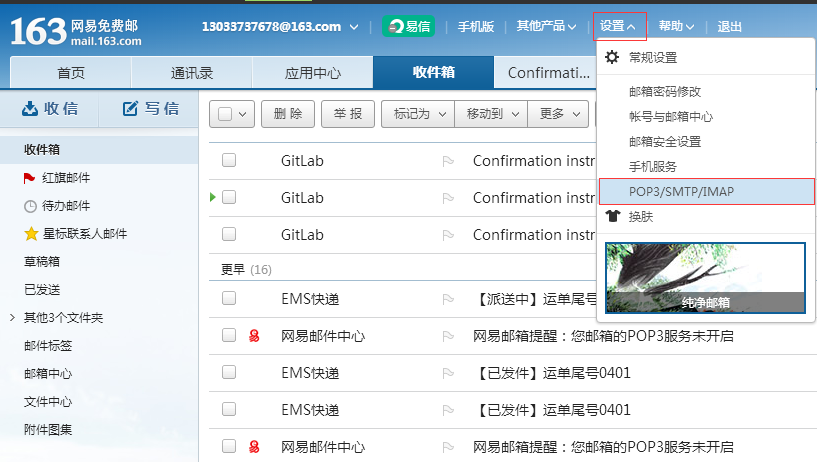Click the red flag icon for 红旗邮件

point(29,178)
